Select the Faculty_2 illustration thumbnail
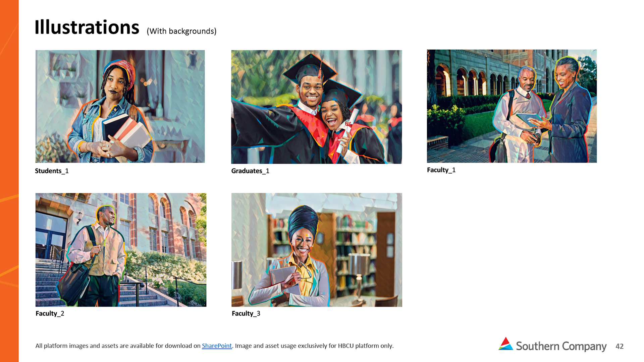The height and width of the screenshot is (362, 644). [x=121, y=250]
